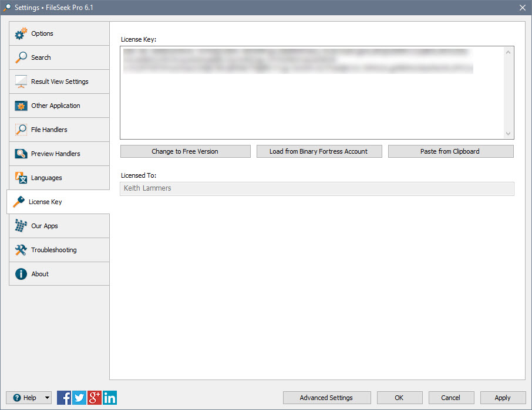Show the Preview Handlers tab
This screenshot has height=410, width=532.
coord(59,154)
